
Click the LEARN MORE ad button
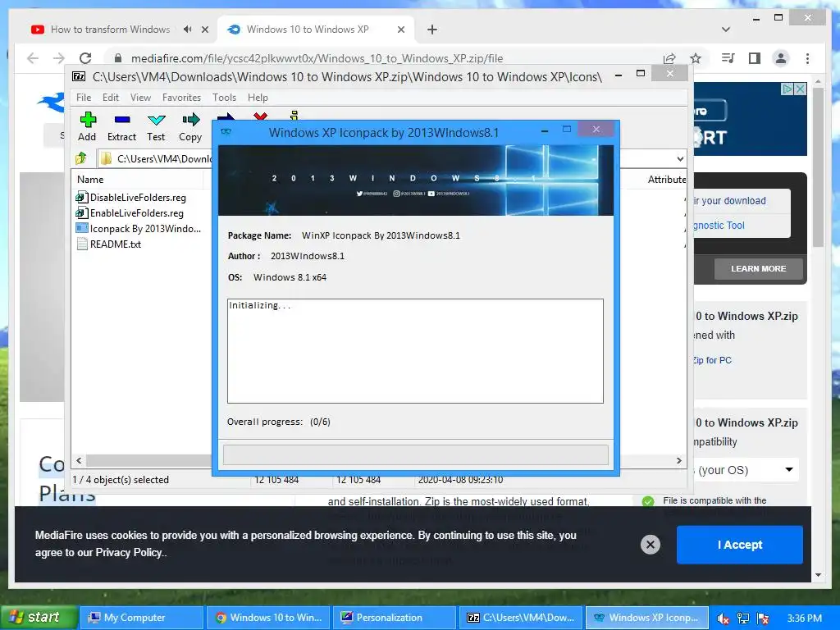pos(758,269)
